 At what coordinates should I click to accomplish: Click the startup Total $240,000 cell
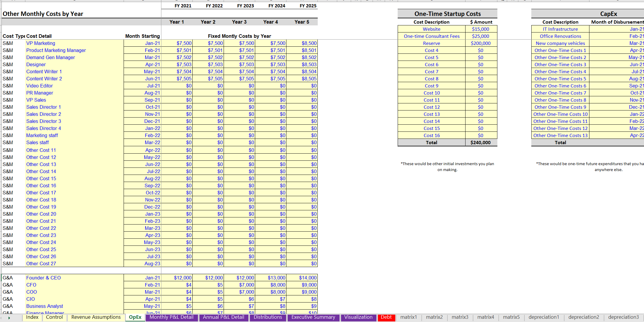[481, 142]
